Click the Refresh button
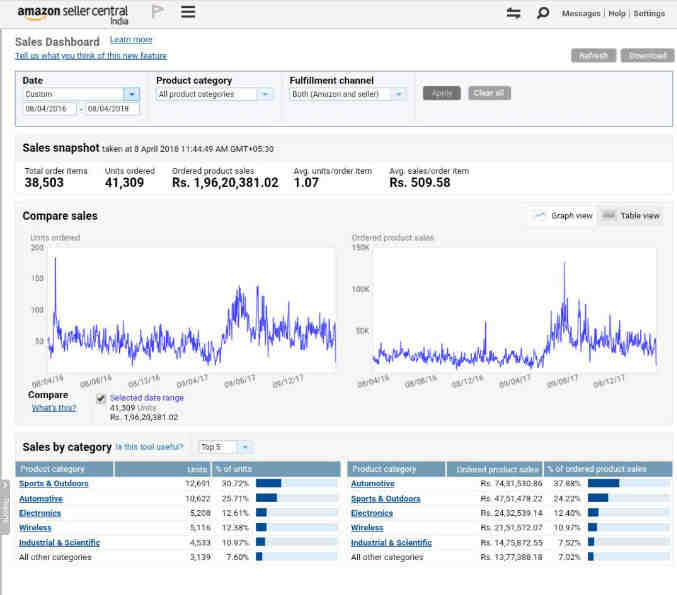 593,56
